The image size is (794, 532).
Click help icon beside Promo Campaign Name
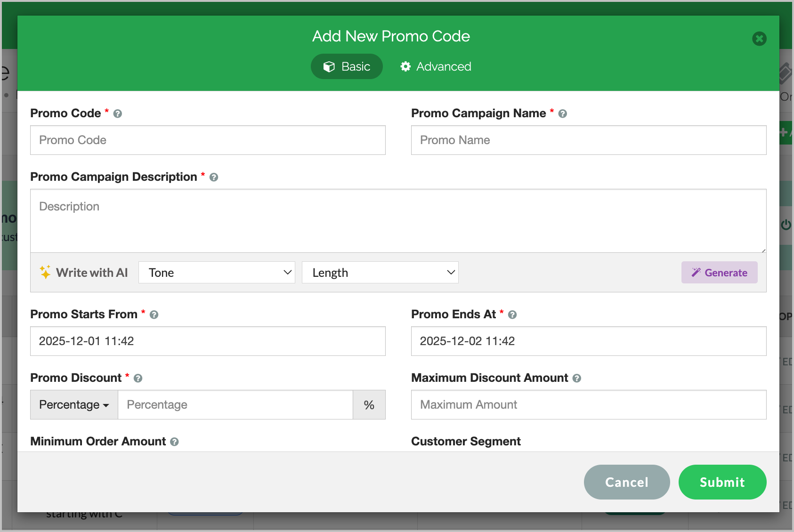[x=562, y=114]
